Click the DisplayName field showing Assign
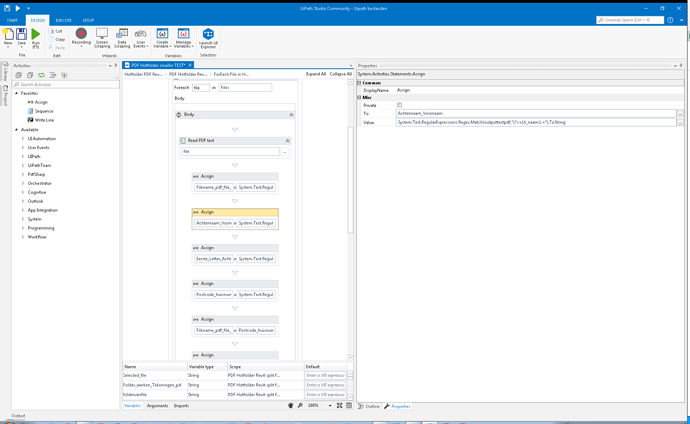Screen dimensions: 690x424 (x=540, y=90)
